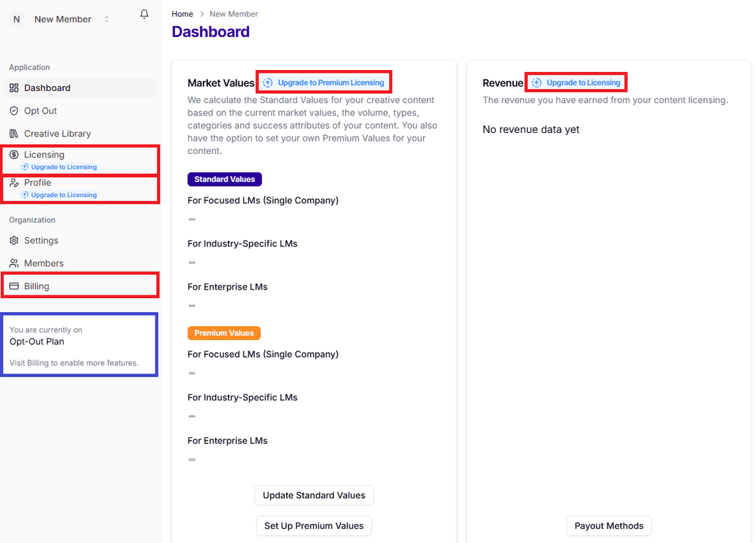This screenshot has width=756, height=543.
Task: Click Upgrade to Licensing next to Revenue
Action: click(575, 82)
